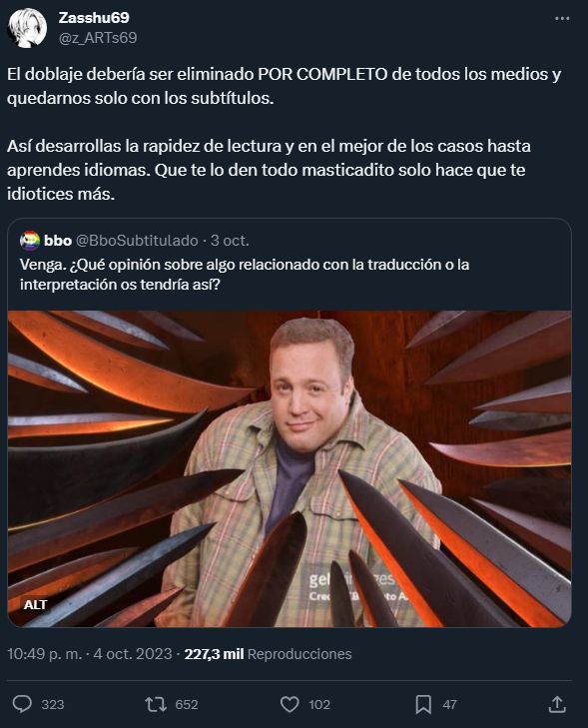This screenshot has height=728, width=588.
Task: Open the three-dot more options menu
Action: tap(562, 19)
